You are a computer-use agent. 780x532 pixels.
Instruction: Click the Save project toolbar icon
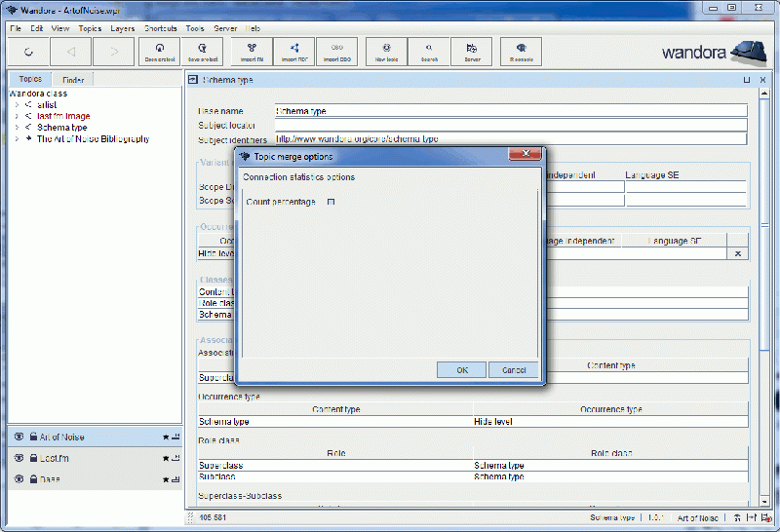click(201, 51)
